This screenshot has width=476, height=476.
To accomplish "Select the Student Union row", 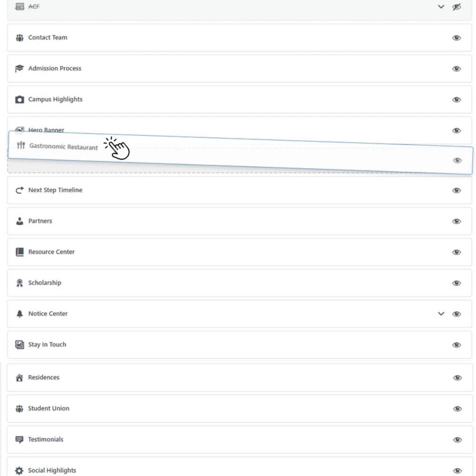I will coord(49,408).
